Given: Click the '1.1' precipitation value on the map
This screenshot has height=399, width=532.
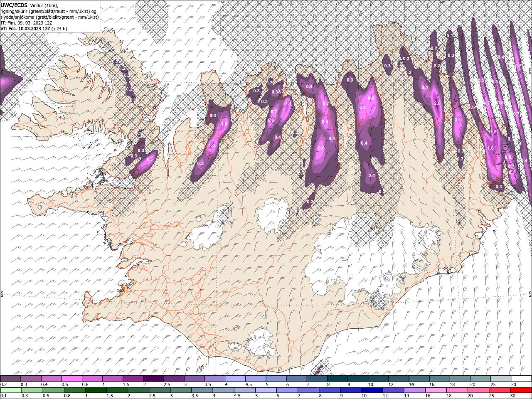Looking at the screenshot, I should point(288,103).
